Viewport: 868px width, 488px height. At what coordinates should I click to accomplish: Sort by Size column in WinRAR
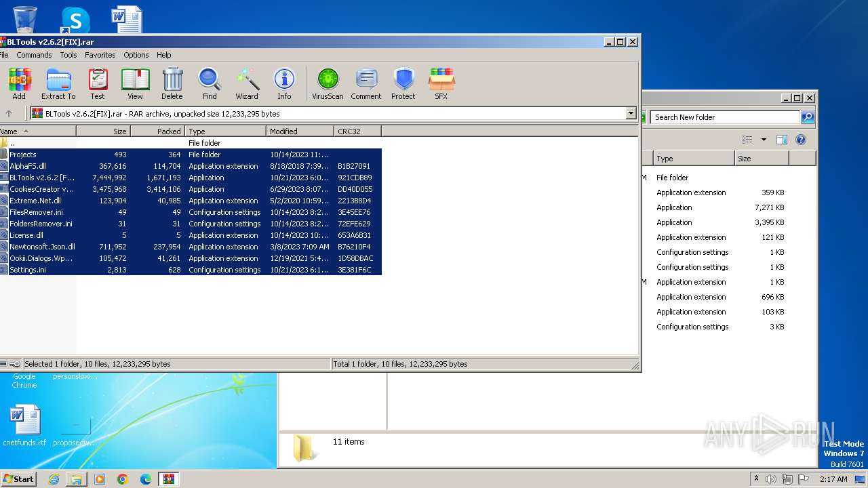coord(103,131)
